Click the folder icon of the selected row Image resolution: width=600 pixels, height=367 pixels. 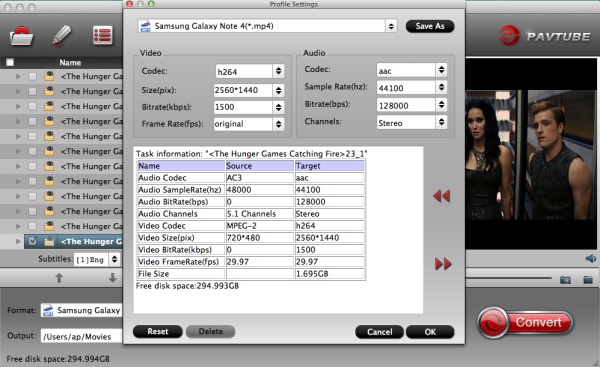point(49,241)
